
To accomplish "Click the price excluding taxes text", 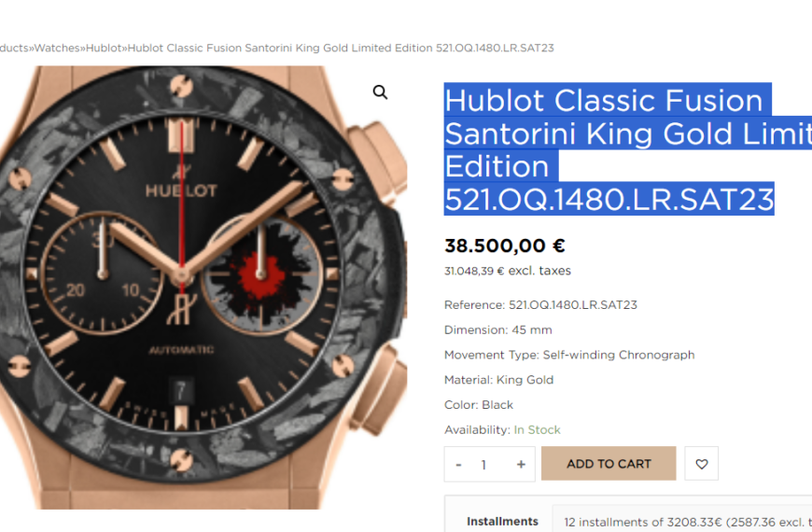I will pyautogui.click(x=508, y=271).
